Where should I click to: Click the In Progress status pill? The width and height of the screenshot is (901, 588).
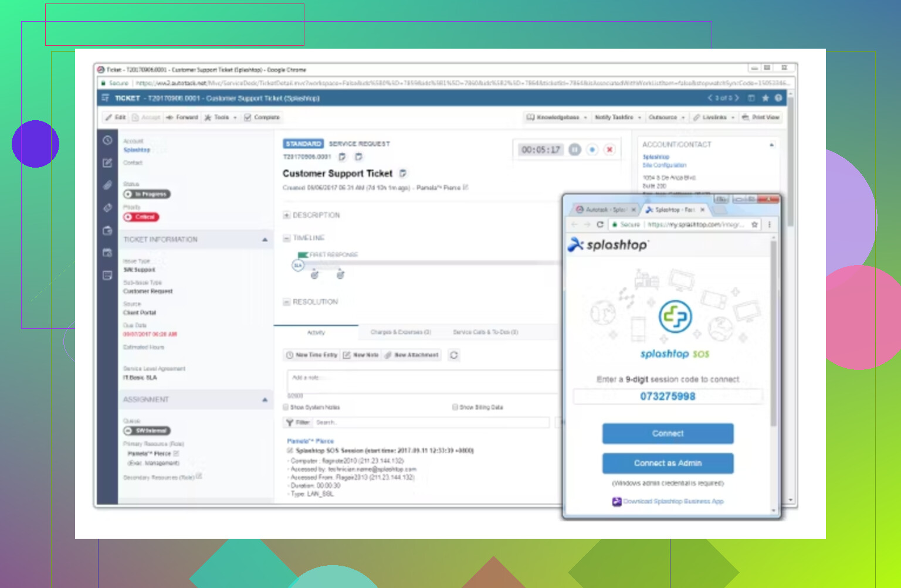click(x=147, y=194)
